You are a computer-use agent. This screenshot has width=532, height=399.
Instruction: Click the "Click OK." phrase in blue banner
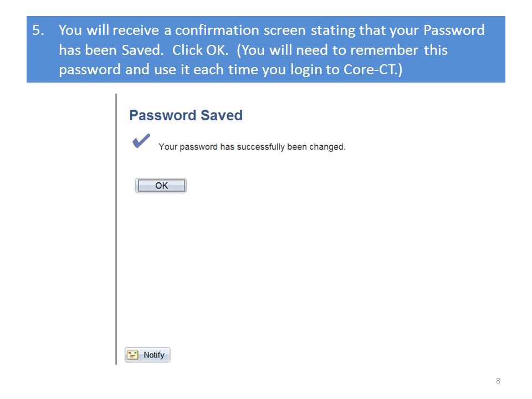(200, 50)
